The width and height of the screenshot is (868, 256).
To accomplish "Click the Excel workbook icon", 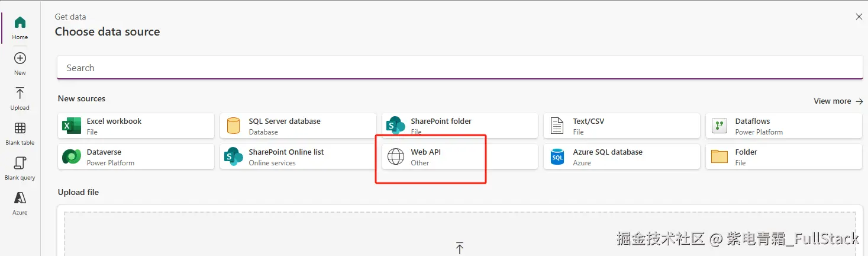I will (x=72, y=126).
